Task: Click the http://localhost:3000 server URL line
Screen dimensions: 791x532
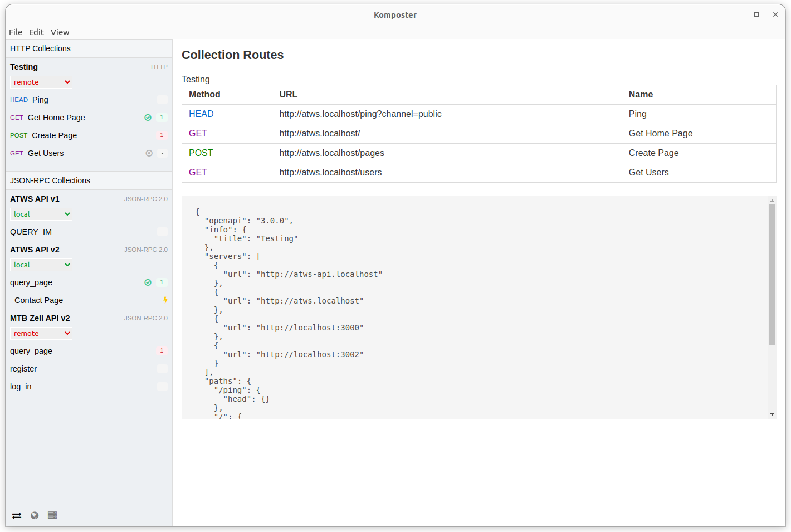Action: (294, 328)
